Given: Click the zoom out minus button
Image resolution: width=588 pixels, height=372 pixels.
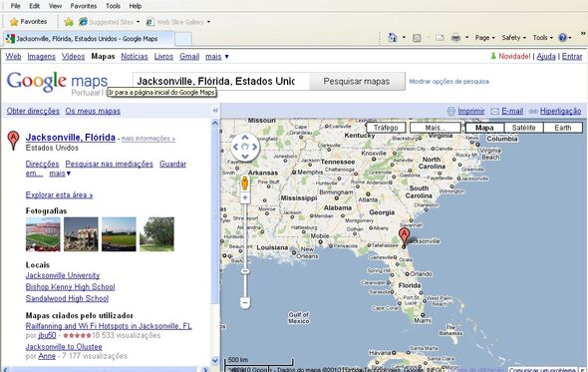Looking at the screenshot, I should pos(245,302).
